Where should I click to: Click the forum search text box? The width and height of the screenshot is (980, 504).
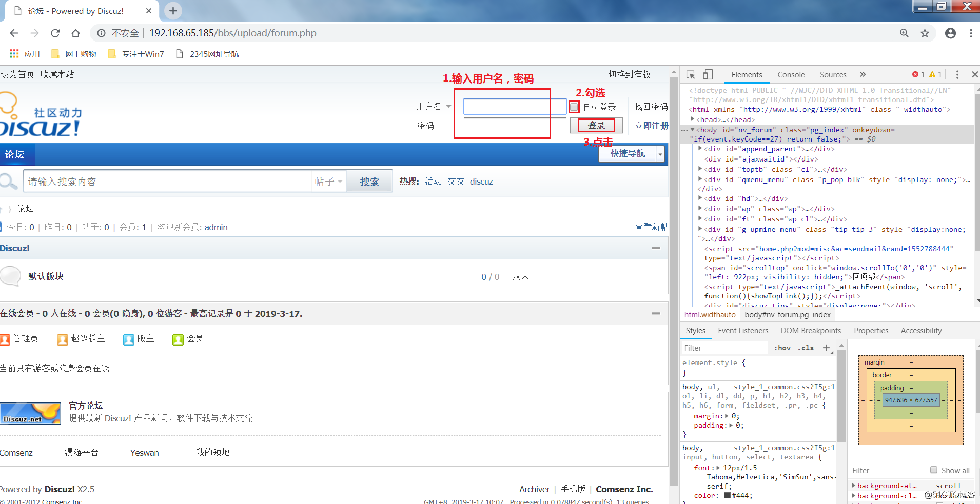(x=167, y=182)
